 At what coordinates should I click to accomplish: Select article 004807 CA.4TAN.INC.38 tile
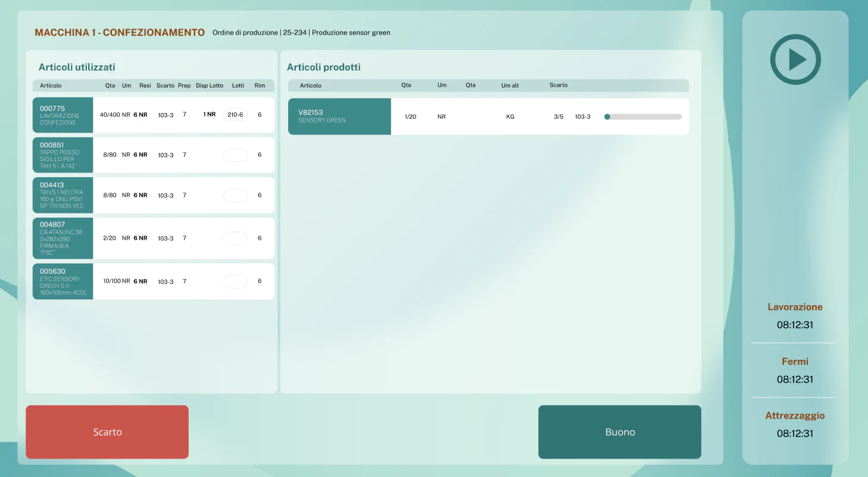coord(63,238)
